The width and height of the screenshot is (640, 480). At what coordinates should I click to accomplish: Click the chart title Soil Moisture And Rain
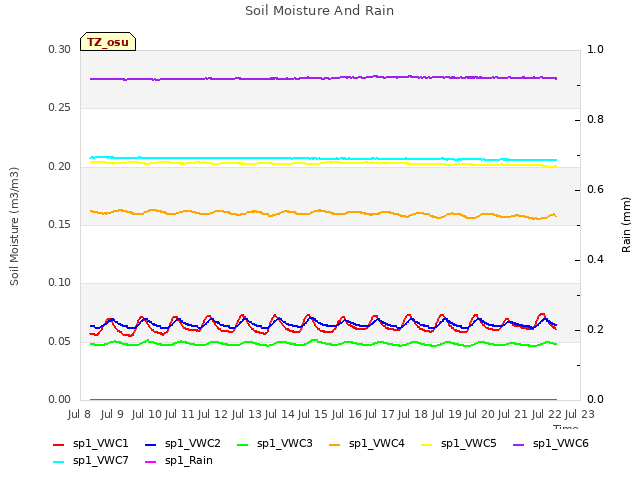[320, 11]
